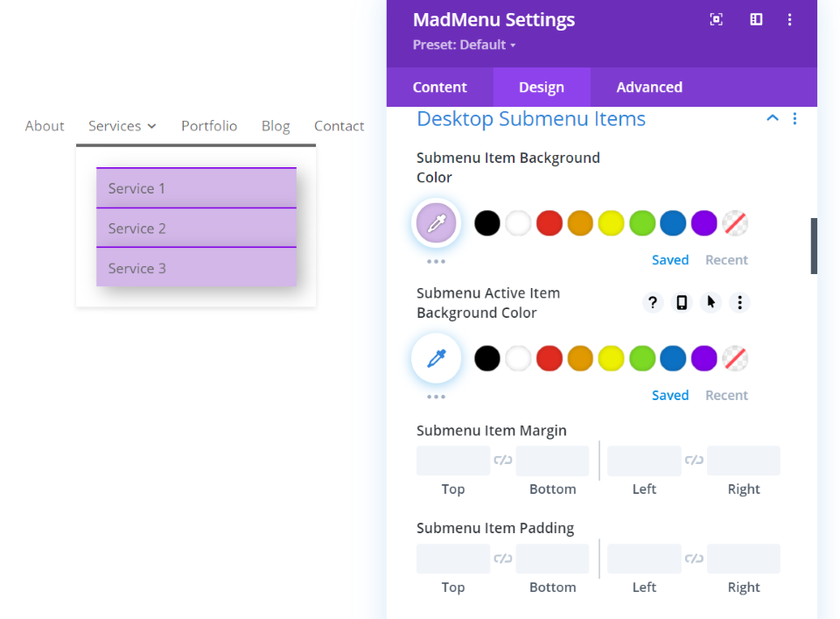
Task: Click the expand modal fullscreen icon in header
Action: pos(716,19)
